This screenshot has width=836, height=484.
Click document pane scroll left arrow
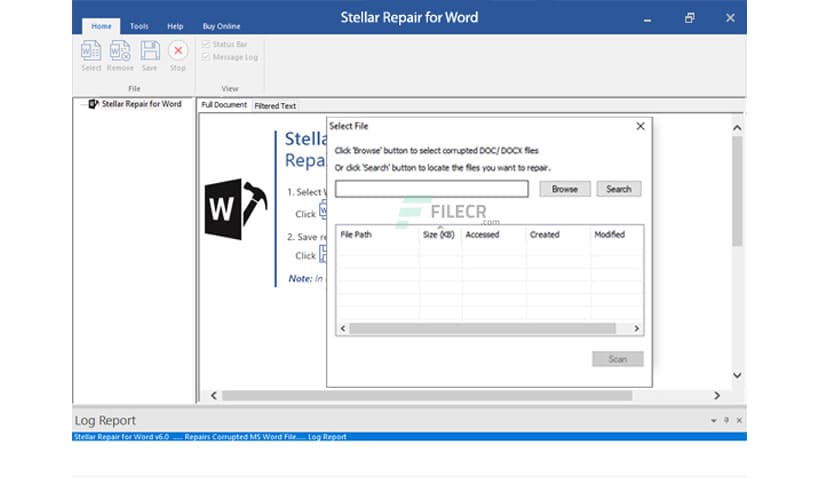(213, 396)
